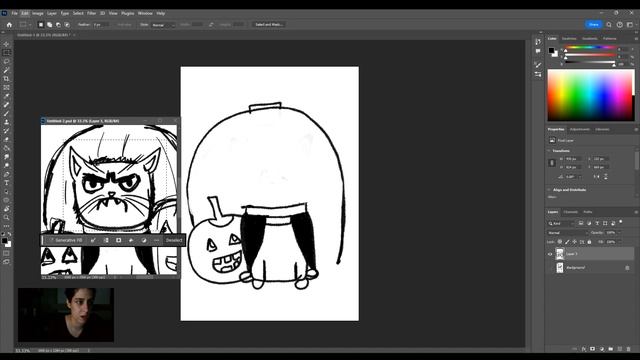Open the Help question-mark icon top right
640x360 pixels.
click(x=620, y=24)
